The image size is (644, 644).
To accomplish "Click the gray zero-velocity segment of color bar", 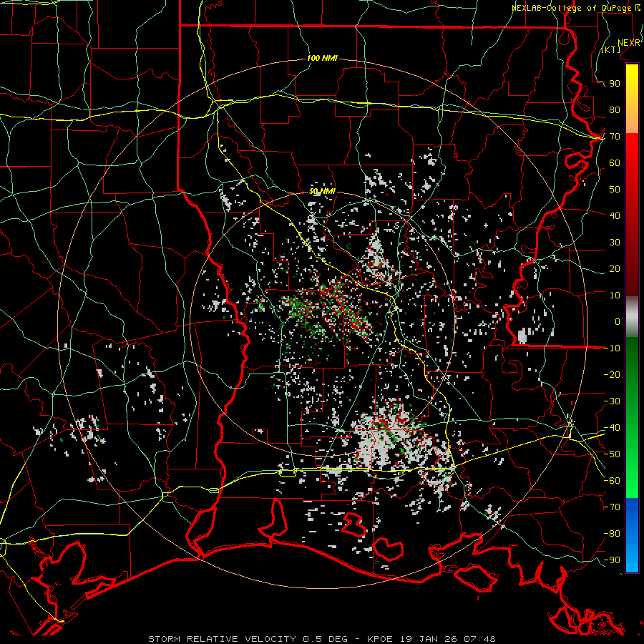I will point(632,317).
